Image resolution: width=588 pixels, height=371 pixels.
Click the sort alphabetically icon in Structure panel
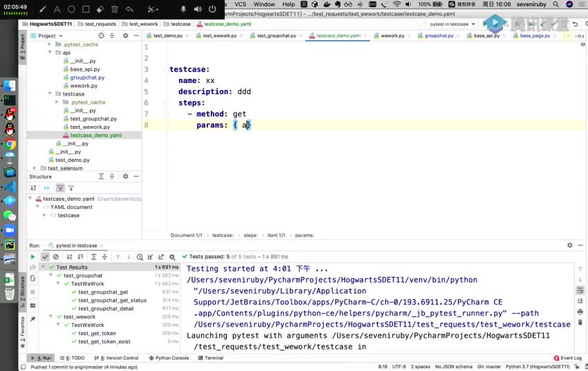[33, 188]
